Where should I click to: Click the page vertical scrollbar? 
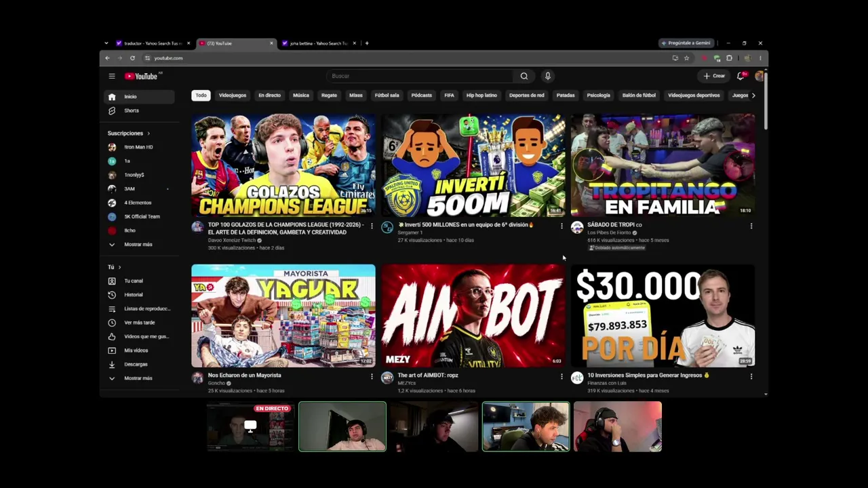(766, 102)
